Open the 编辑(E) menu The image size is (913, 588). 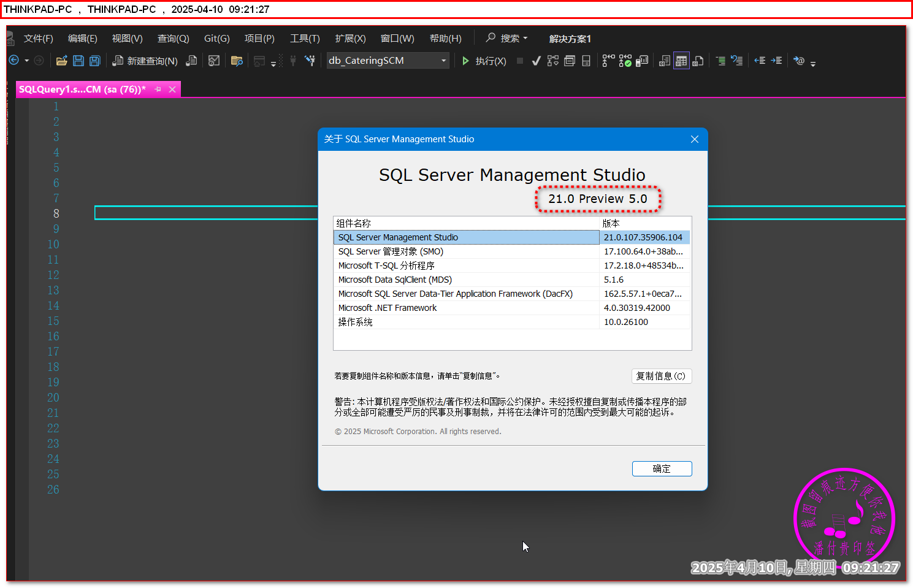(x=83, y=38)
